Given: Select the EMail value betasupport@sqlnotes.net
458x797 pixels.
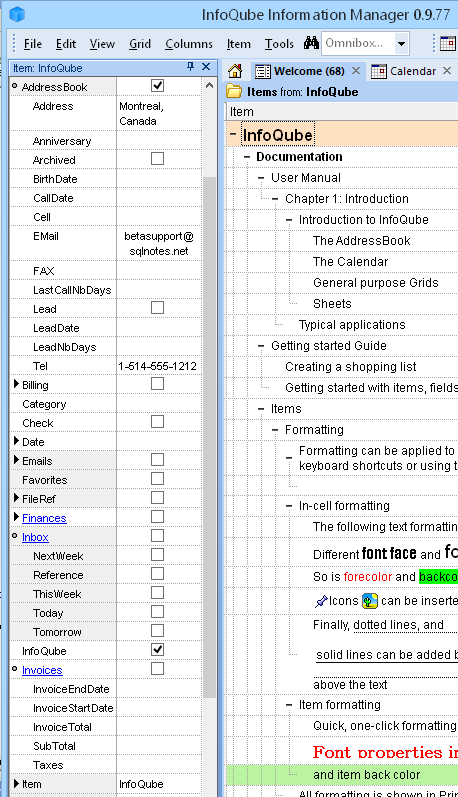Looking at the screenshot, I should click(x=159, y=243).
